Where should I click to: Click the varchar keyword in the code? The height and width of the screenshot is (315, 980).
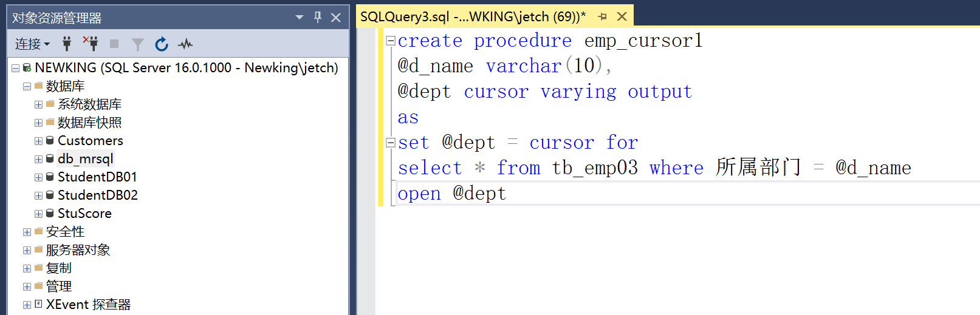point(523,66)
